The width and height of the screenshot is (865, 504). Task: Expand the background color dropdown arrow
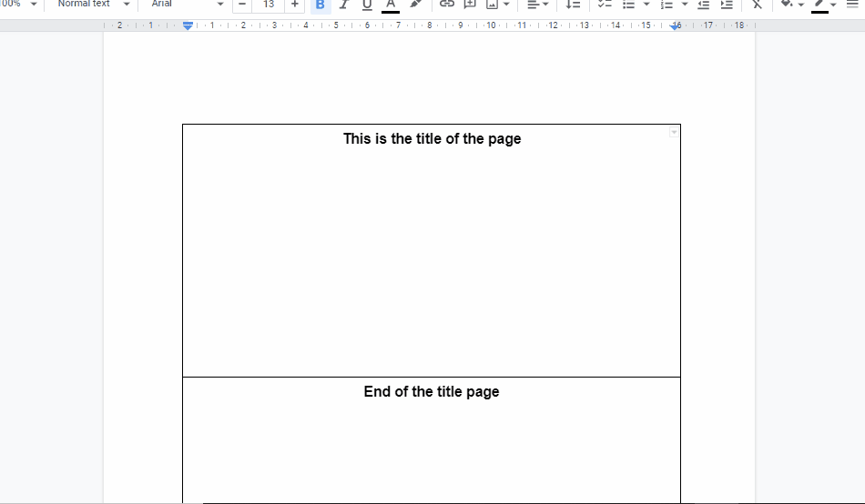[801, 5]
